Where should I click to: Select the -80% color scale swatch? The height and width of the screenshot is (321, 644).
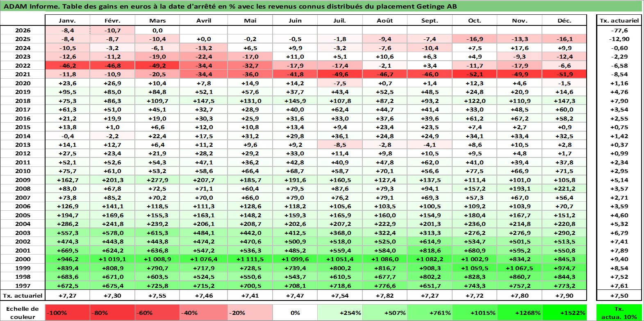tap(112, 313)
